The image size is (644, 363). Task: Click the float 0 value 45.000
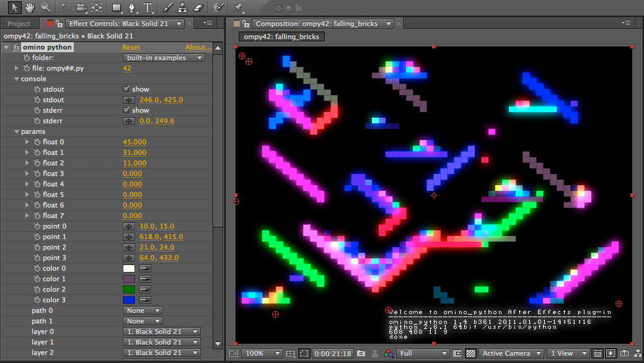135,142
